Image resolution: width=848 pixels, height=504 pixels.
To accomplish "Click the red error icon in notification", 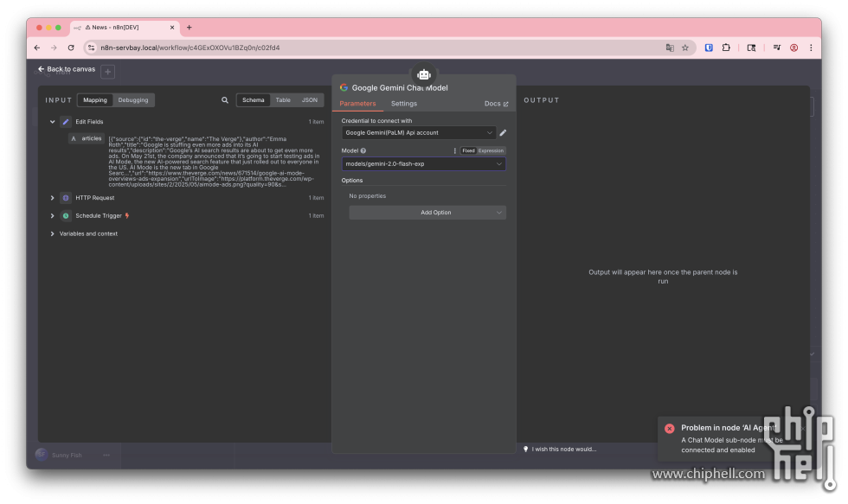I will [670, 429].
